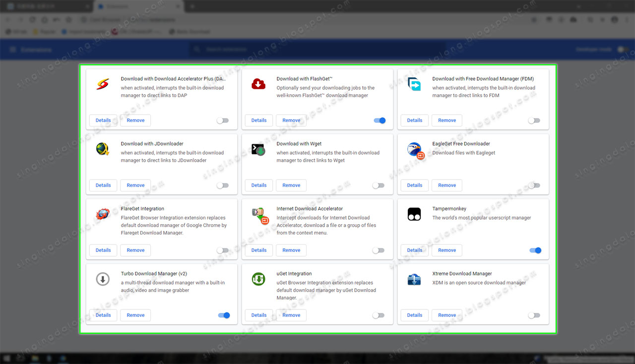This screenshot has height=364, width=635.
Task: Click the Tampermonkey black square icon
Action: point(414,214)
